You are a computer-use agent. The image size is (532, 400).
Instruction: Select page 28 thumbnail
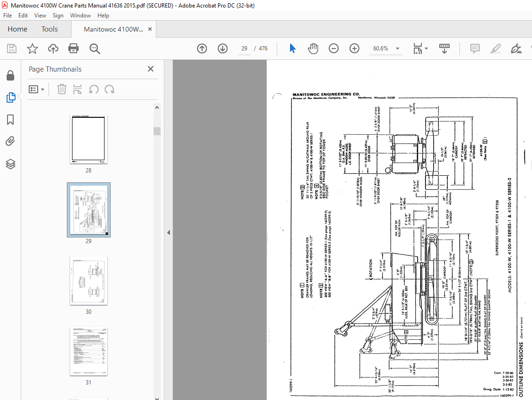coord(89,139)
